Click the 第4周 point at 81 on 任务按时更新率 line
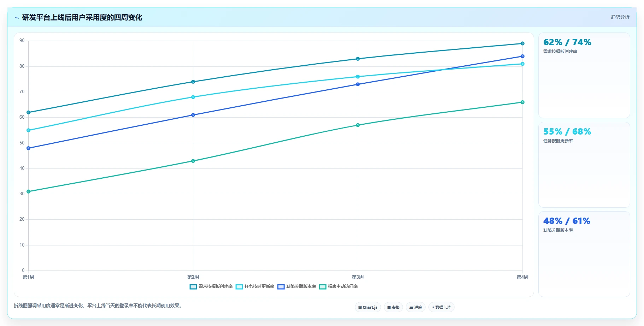Screen dimensions: 644x326 (x=522, y=64)
